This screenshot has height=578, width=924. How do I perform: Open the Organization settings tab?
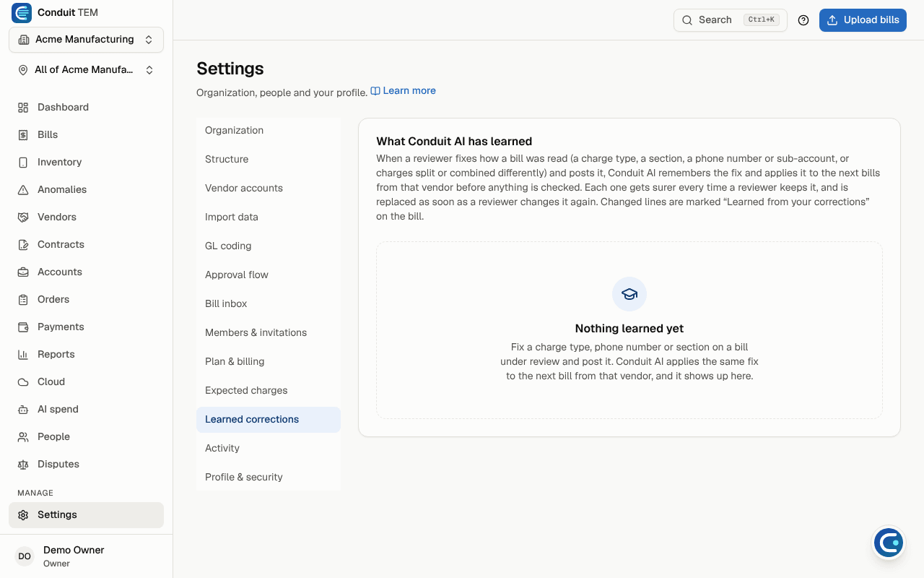pyautogui.click(x=269, y=130)
